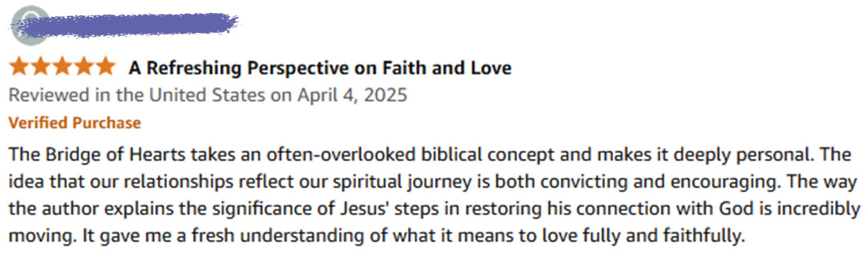Image resolution: width=868 pixels, height=254 pixels.
Task: Click the Verified Purchase label
Action: pyautogui.click(x=75, y=123)
